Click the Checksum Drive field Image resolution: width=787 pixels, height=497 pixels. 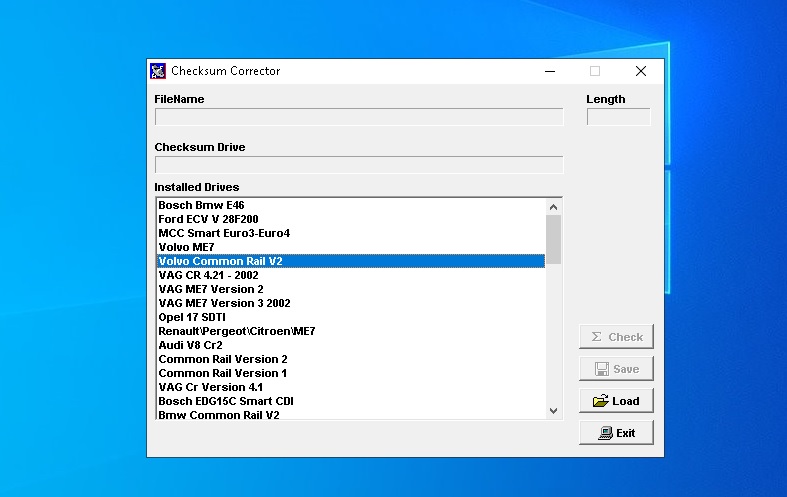358,165
